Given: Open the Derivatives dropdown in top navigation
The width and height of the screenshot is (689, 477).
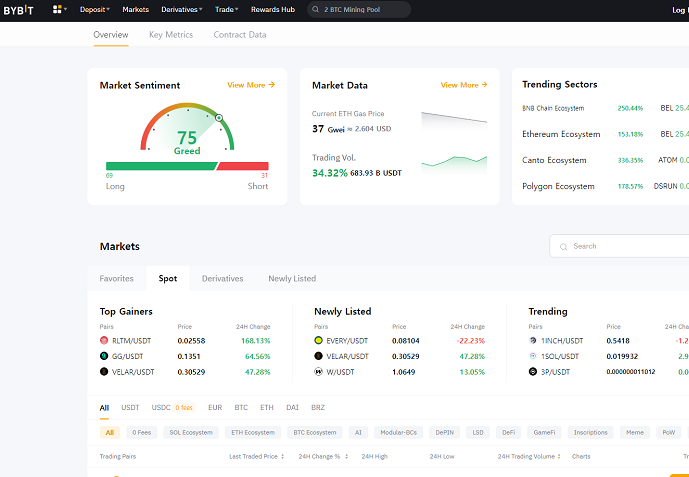Looking at the screenshot, I should coord(181,9).
